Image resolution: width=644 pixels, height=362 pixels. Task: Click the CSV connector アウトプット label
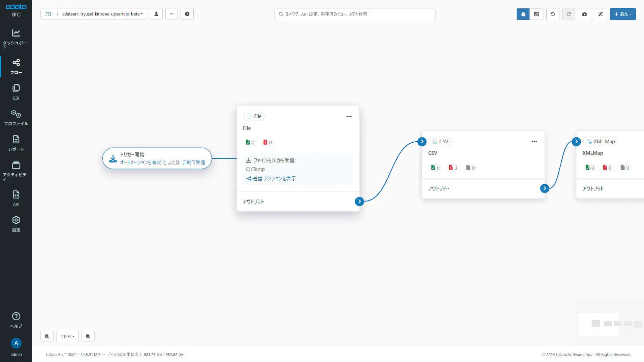pos(439,188)
